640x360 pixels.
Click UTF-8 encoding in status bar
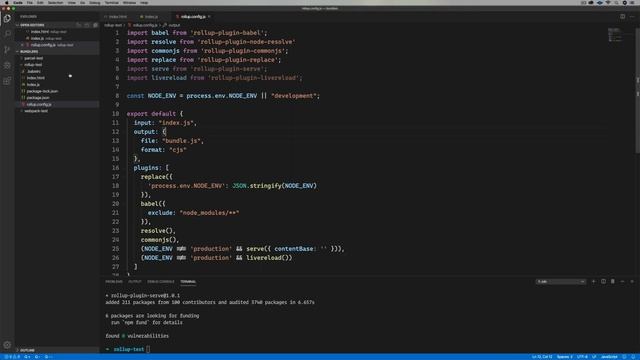582,357
